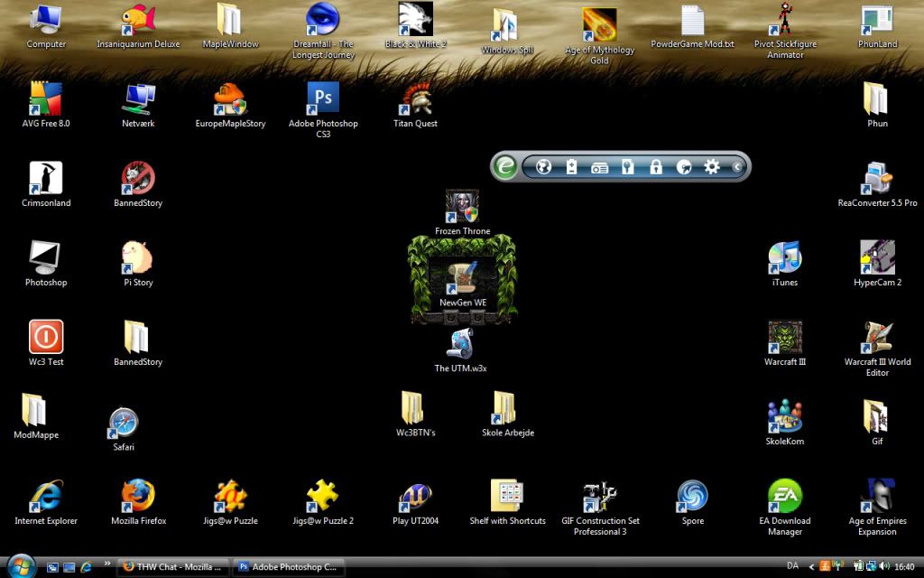
Task: Launch Age of Empires Expansion
Action: (877, 508)
